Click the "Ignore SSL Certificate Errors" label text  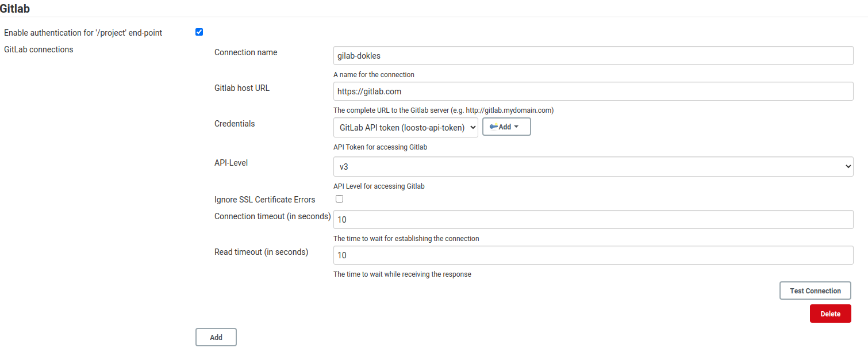264,200
